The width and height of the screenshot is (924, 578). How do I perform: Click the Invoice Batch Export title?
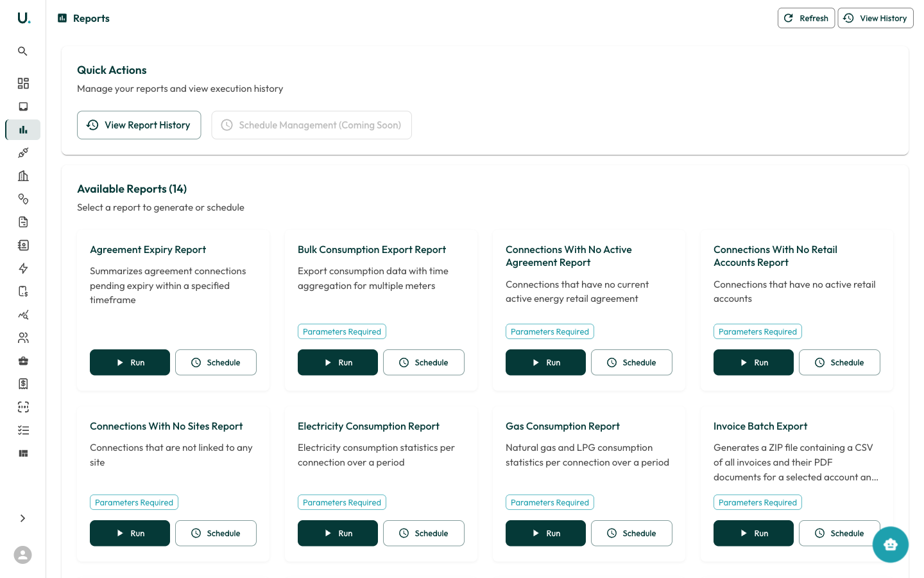pos(760,426)
